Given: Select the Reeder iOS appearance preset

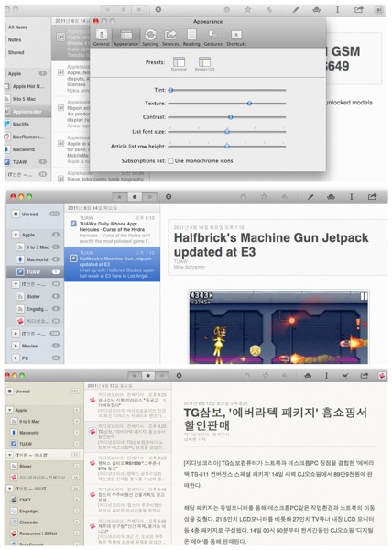Looking at the screenshot, I should pyautogui.click(x=204, y=63).
